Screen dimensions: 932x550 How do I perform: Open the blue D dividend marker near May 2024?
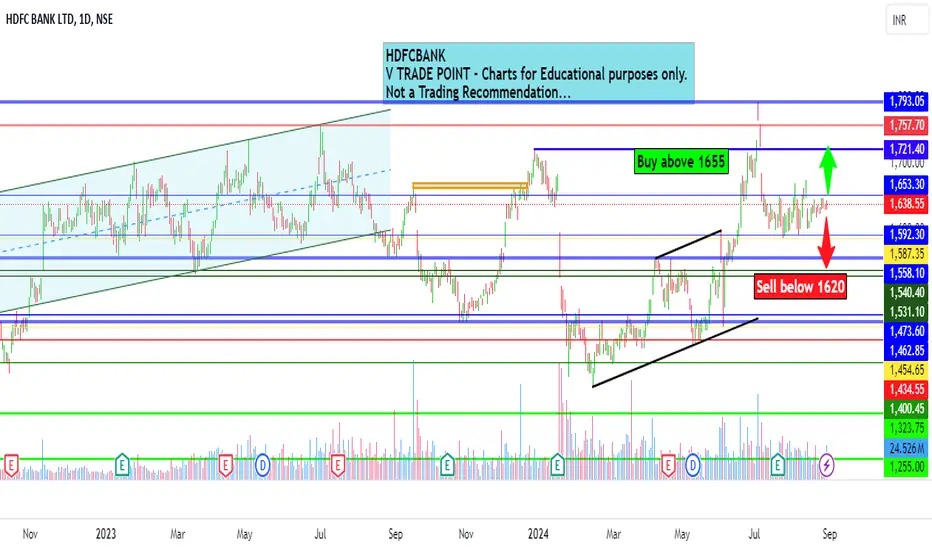pos(692,466)
